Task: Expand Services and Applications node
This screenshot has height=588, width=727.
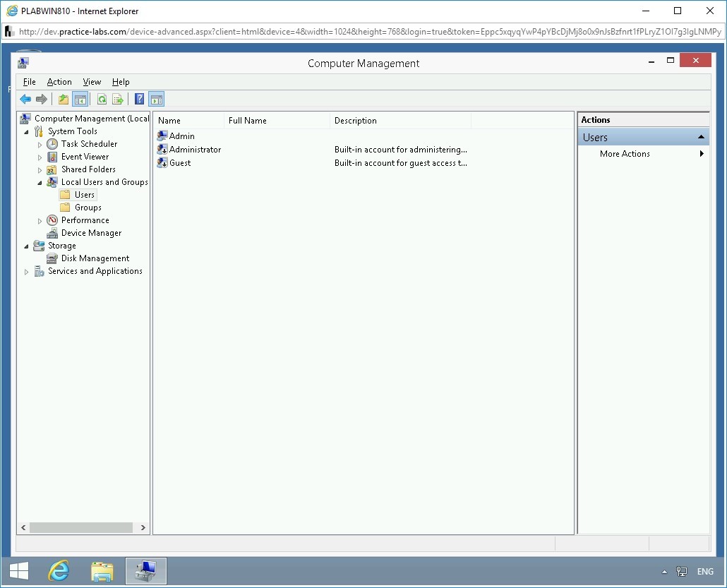Action: coord(26,270)
